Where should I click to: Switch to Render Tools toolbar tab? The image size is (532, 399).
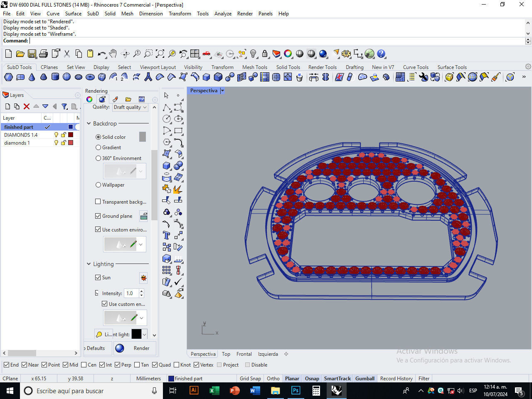pos(323,67)
